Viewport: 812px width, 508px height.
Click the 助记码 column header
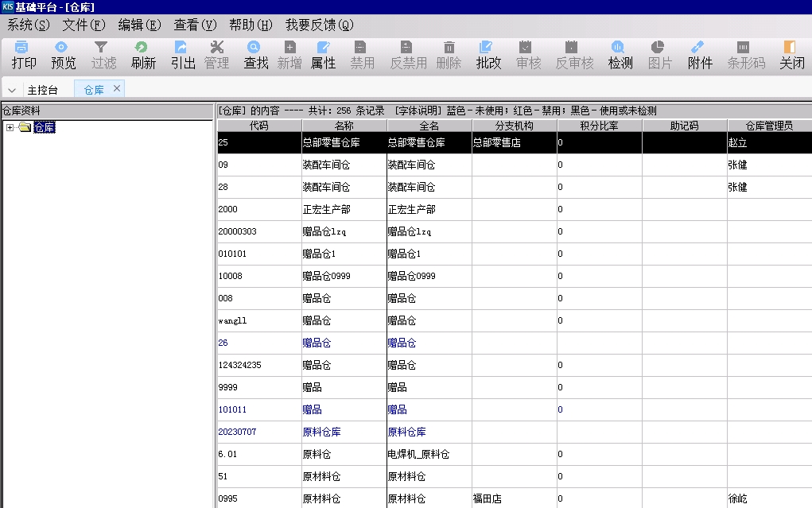tap(685, 126)
